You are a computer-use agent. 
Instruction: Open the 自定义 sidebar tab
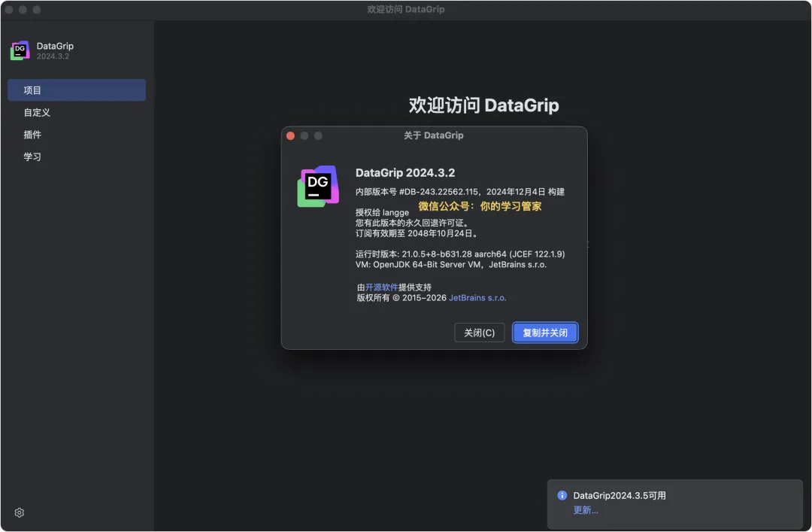tap(77, 113)
